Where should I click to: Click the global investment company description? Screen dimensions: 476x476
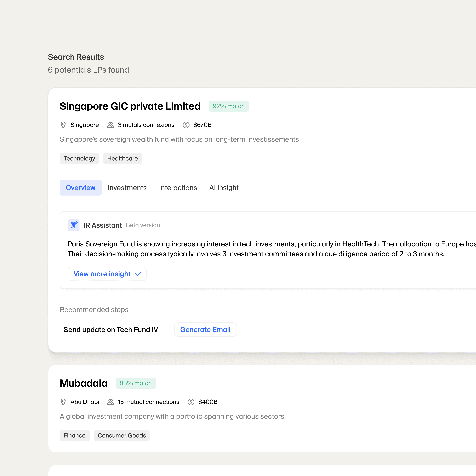[173, 416]
